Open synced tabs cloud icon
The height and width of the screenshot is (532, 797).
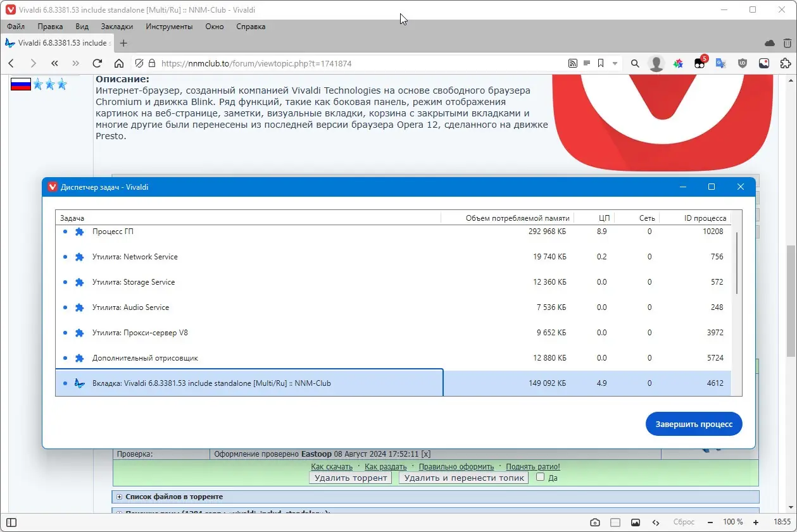[x=770, y=43]
